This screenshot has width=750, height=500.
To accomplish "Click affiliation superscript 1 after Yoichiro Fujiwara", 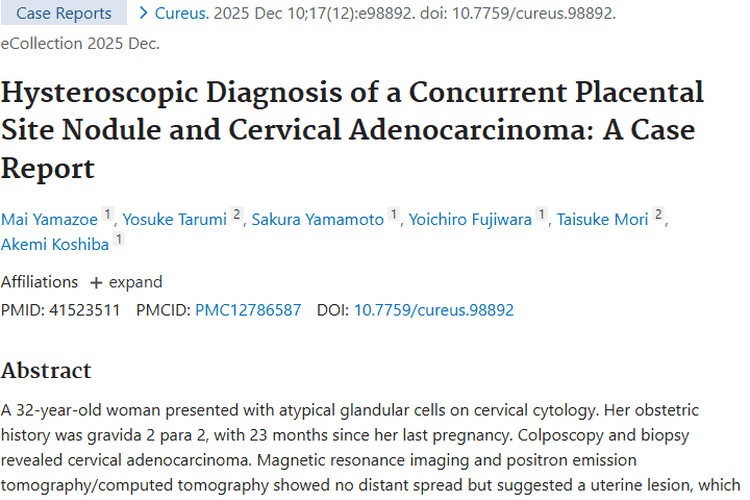I will tap(542, 215).
